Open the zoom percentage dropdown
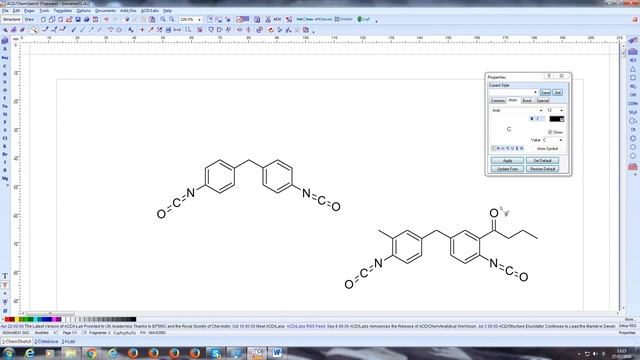640x360 pixels. click(199, 20)
